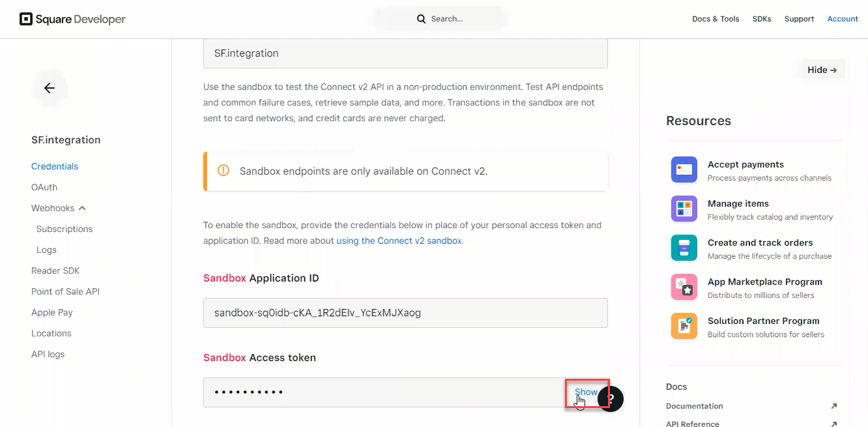Screen dimensions: 868x427
Task: Open Create and track orders link
Action: (760, 243)
